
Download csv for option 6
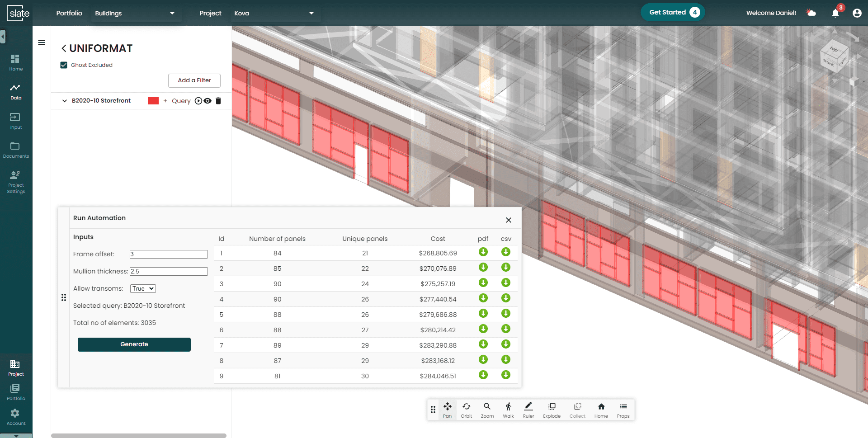point(506,329)
